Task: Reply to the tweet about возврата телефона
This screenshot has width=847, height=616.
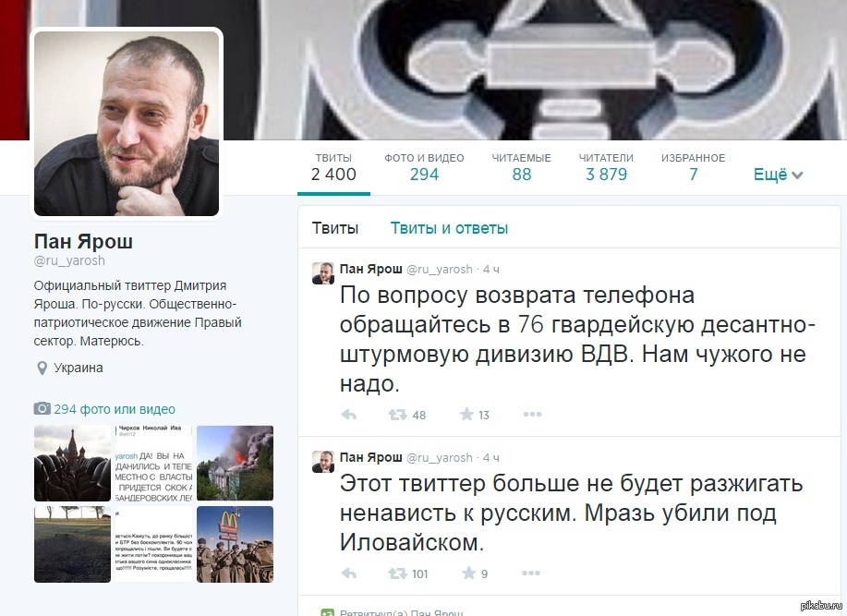Action: 349,415
